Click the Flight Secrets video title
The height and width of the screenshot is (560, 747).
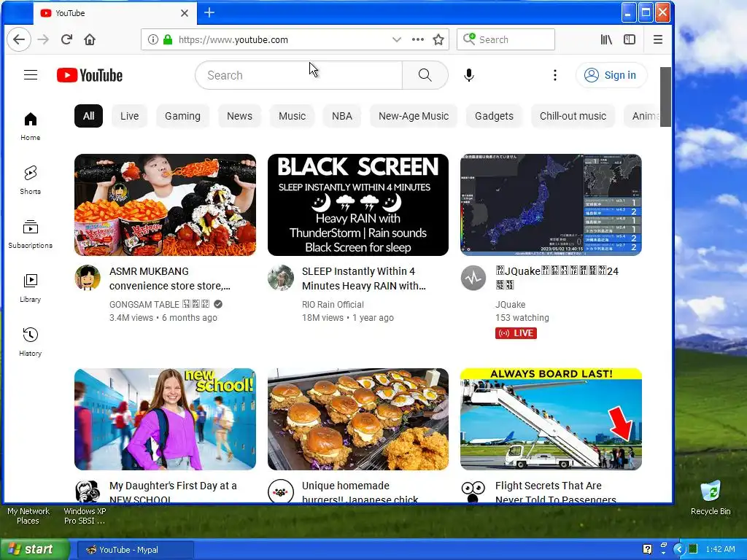coord(555,492)
